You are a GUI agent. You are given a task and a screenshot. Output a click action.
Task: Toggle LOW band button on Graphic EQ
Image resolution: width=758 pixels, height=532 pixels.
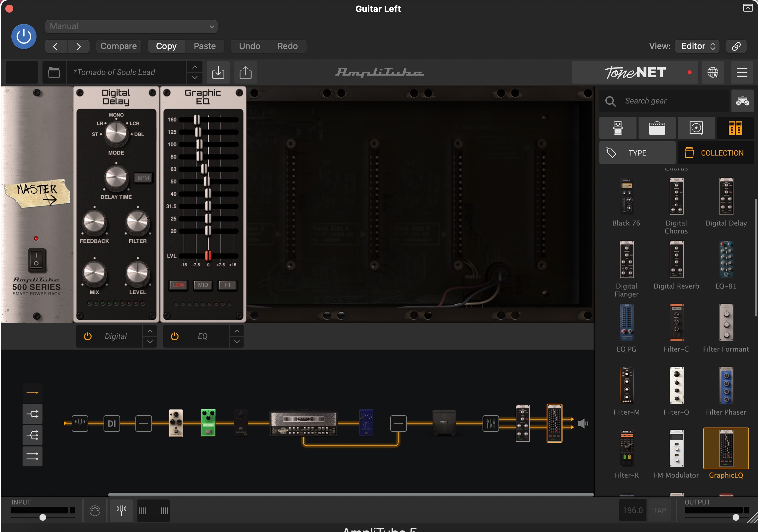coord(179,285)
